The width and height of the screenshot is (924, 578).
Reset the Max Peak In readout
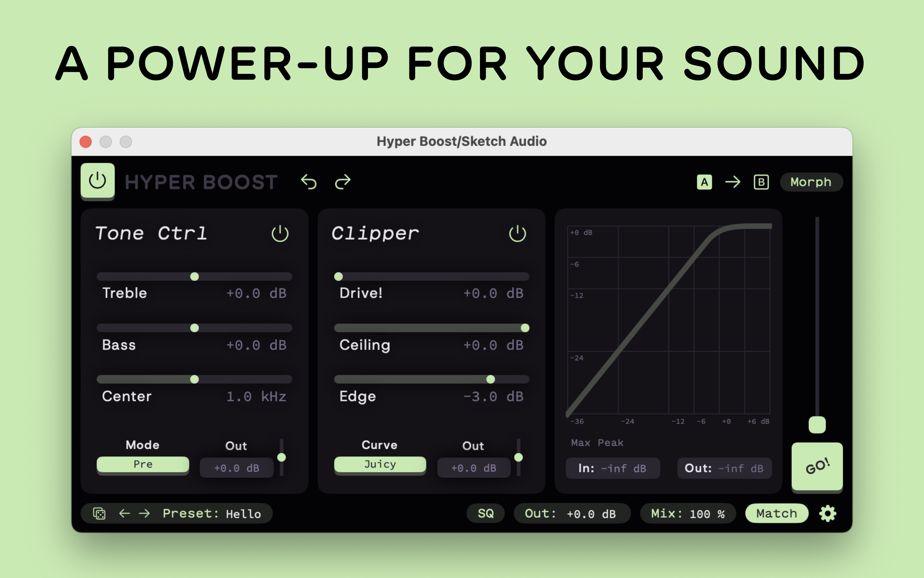pos(612,468)
